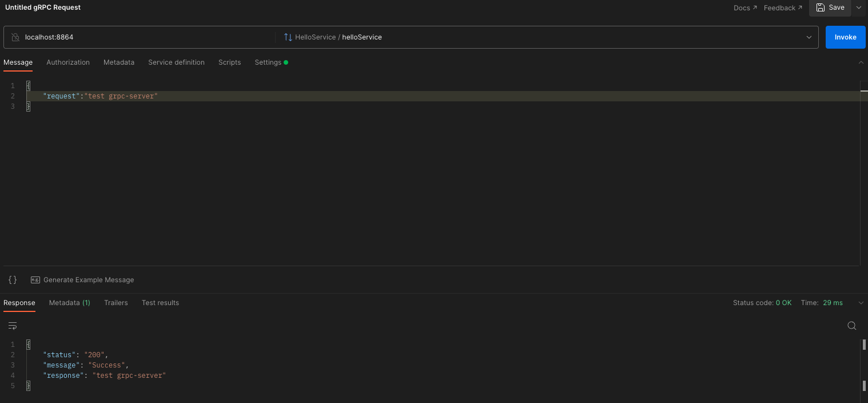Toggle line wrapping in the response viewer

click(12, 325)
